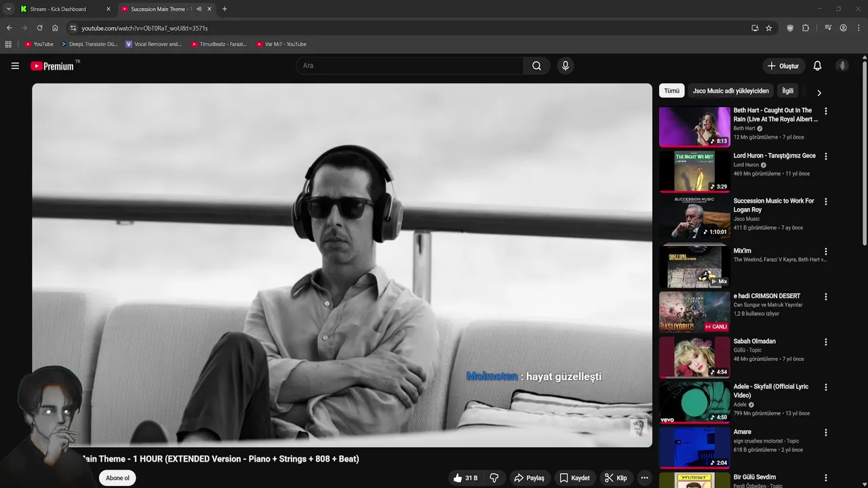Image resolution: width=868 pixels, height=488 pixels.
Task: Click the Kaydet save button
Action: coord(574,478)
